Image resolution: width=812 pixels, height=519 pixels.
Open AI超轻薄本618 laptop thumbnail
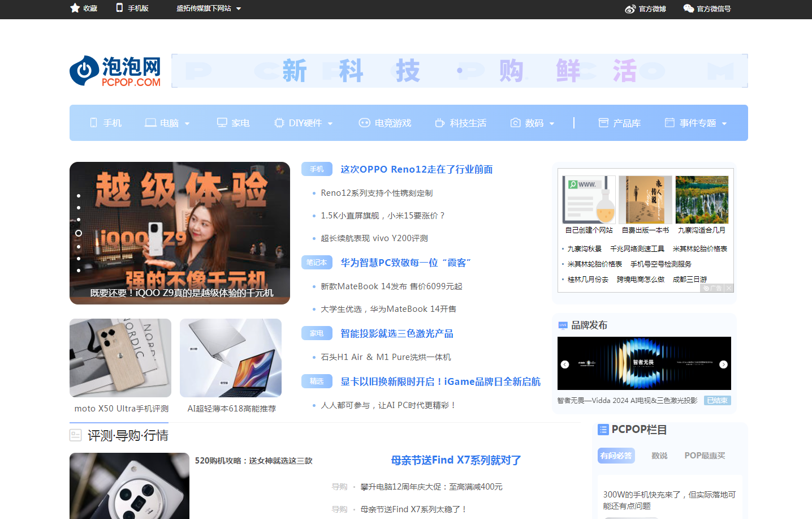[x=231, y=358]
